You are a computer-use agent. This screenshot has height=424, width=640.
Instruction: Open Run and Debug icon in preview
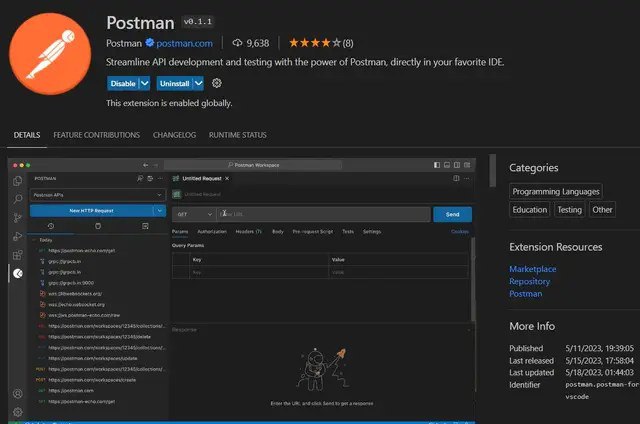(x=18, y=236)
